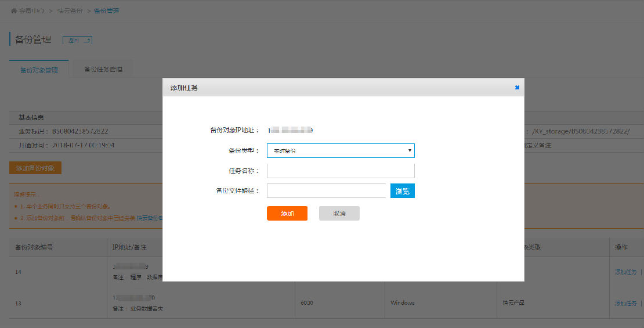Click the business ID BS0804238572822
This screenshot has width=644, height=328.
tap(80, 131)
